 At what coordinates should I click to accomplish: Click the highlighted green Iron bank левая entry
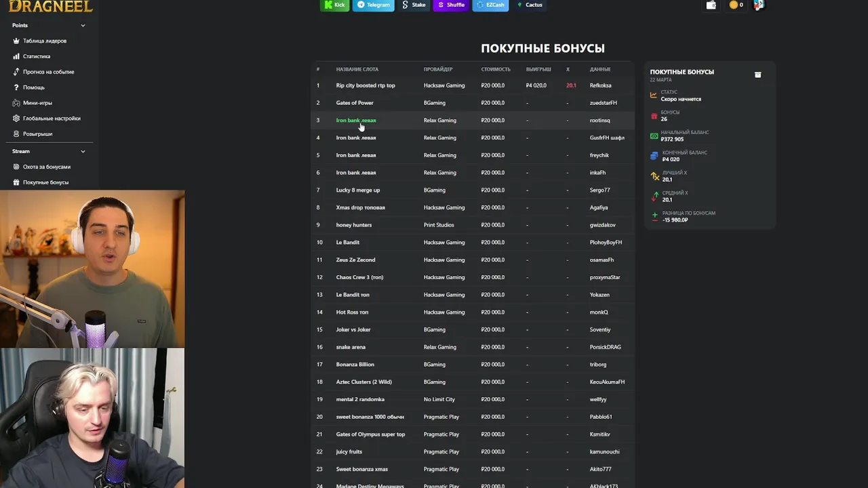(x=356, y=121)
